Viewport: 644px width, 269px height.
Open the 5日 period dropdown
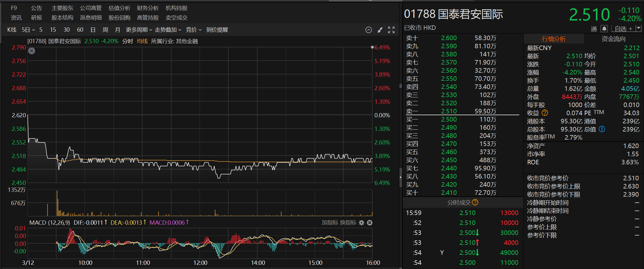point(28,30)
